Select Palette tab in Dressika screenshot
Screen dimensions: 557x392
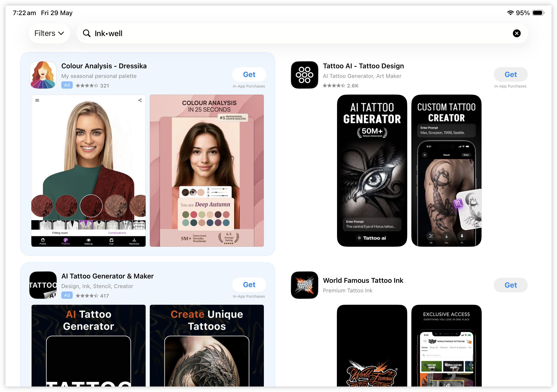click(65, 241)
